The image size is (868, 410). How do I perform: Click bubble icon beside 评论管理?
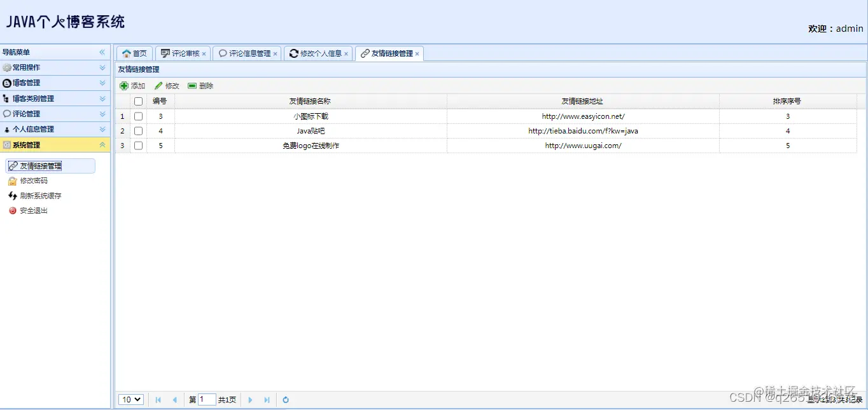click(x=7, y=114)
